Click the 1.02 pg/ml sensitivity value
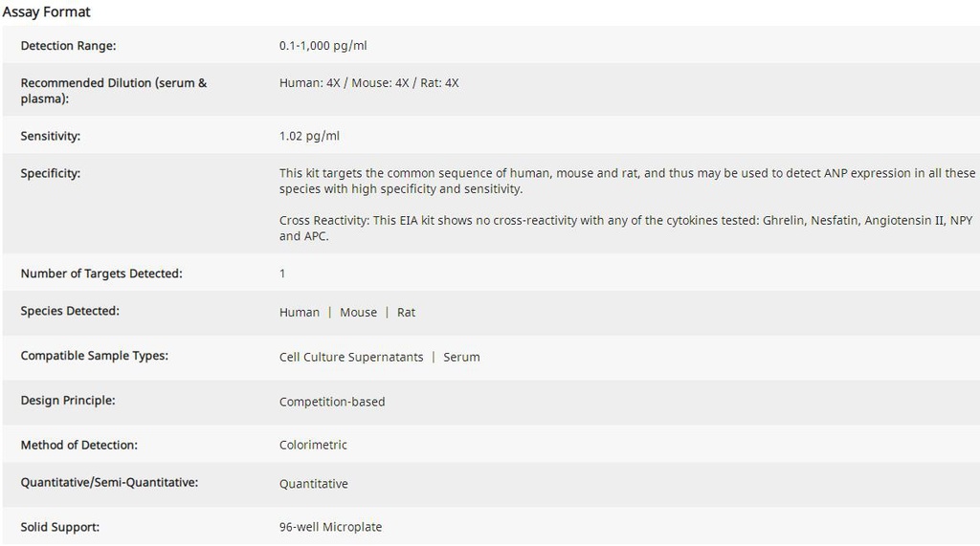Viewport: 980px width, 546px height. 309,136
